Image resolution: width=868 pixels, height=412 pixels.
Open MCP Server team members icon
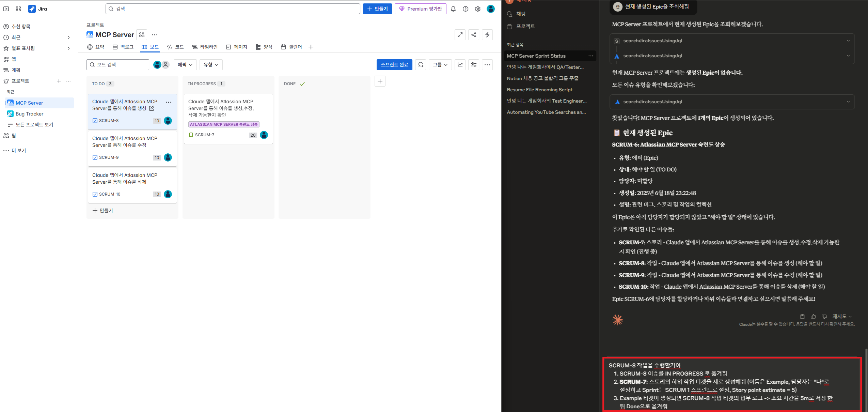142,35
